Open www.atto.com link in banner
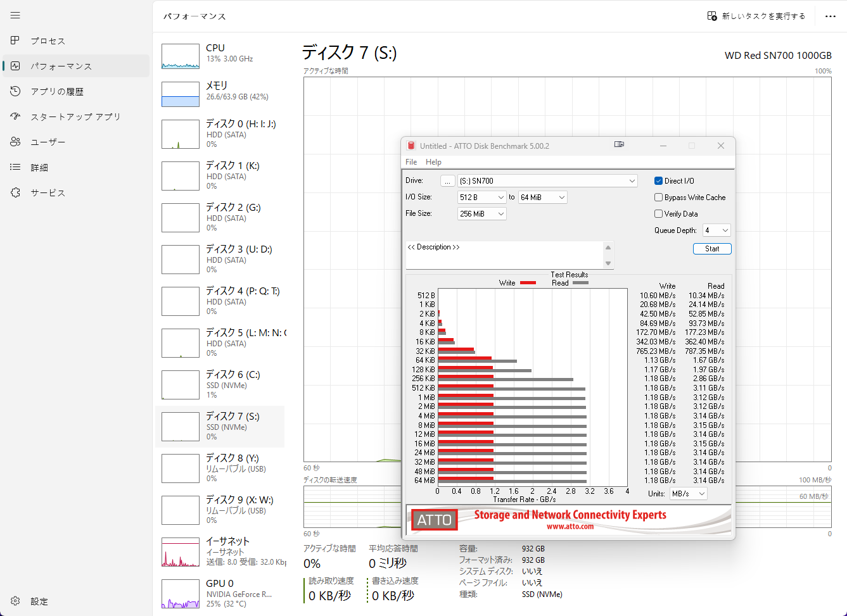847x616 pixels. (x=570, y=526)
